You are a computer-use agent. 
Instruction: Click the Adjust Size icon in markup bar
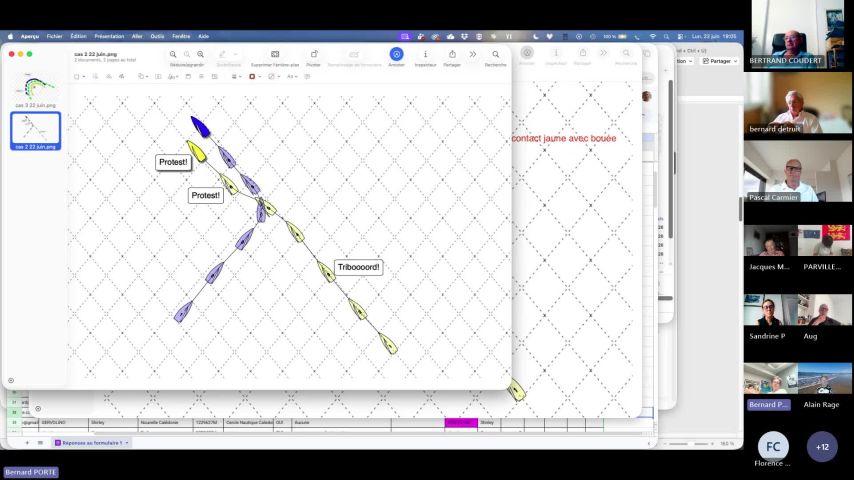[x=202, y=77]
